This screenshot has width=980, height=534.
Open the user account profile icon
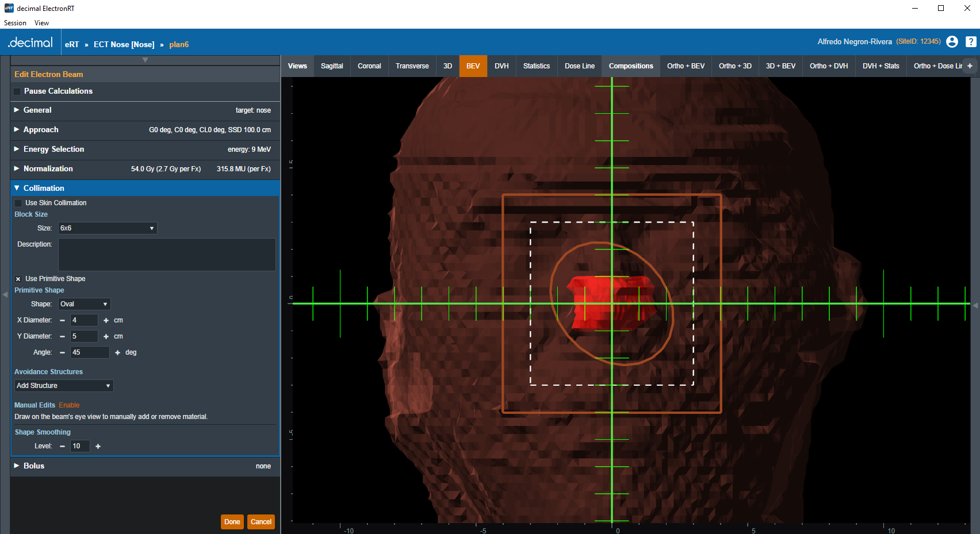coord(952,42)
